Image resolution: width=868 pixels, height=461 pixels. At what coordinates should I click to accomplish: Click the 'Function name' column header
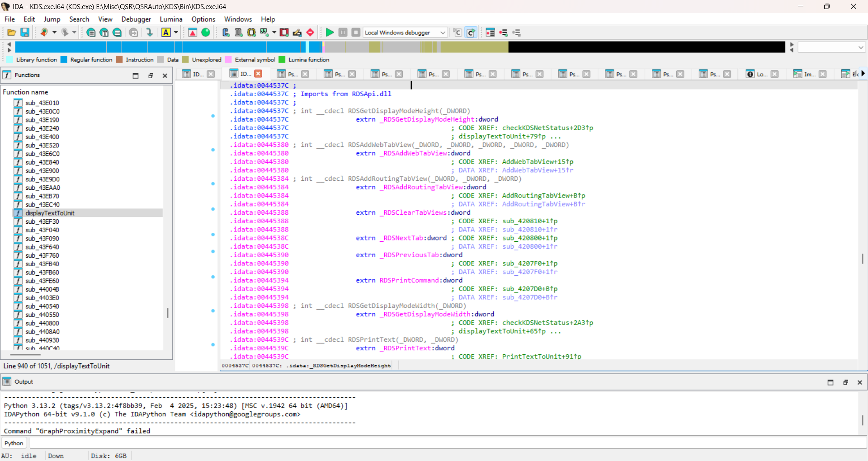[26, 92]
